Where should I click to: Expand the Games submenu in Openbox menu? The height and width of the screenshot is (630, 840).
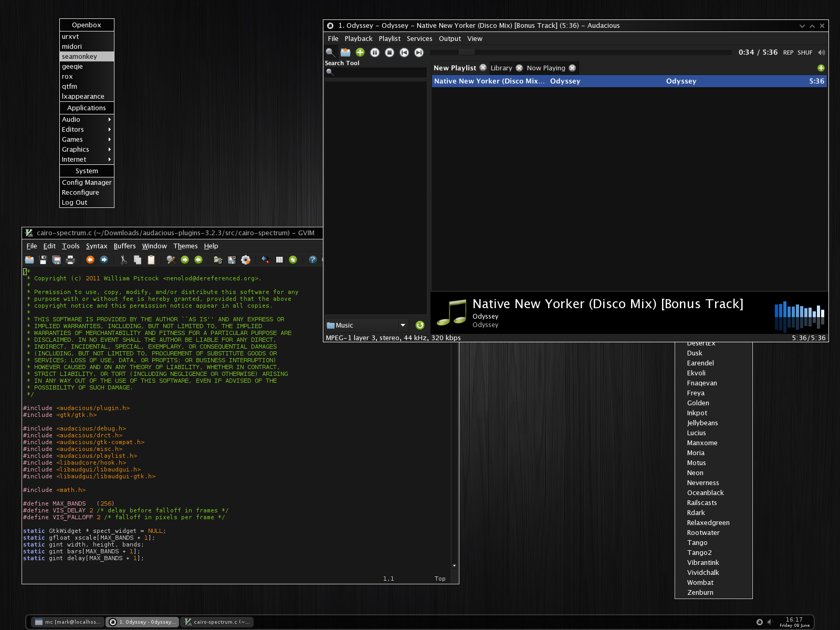click(87, 139)
